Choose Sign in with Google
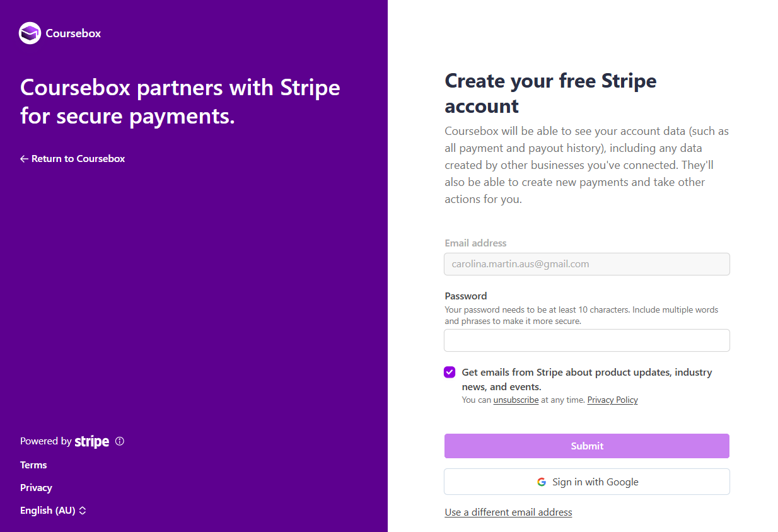778x532 pixels. click(586, 482)
